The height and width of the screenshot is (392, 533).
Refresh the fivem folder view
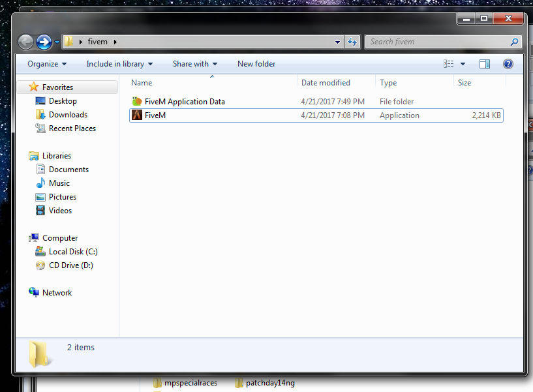click(352, 42)
